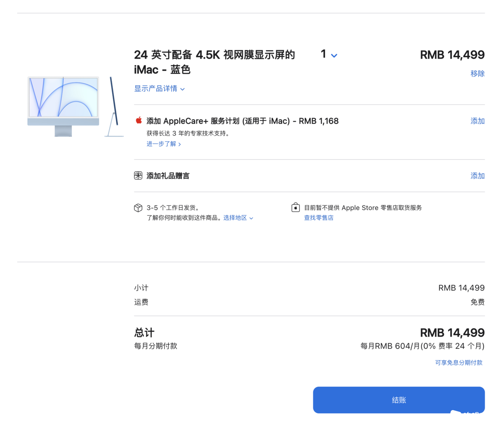Click 添加 for the AppleCare+ plan
Screen dimensions: 504x421
pyautogui.click(x=478, y=121)
